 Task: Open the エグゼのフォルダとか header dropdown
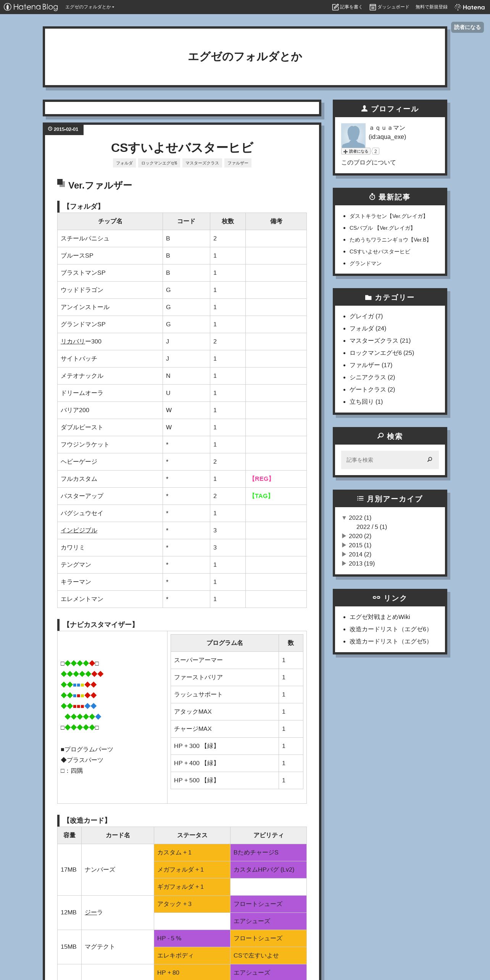point(90,7)
